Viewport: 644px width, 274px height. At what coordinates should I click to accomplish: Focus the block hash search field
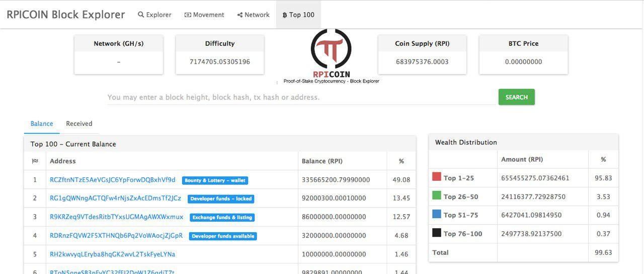[x=302, y=97]
